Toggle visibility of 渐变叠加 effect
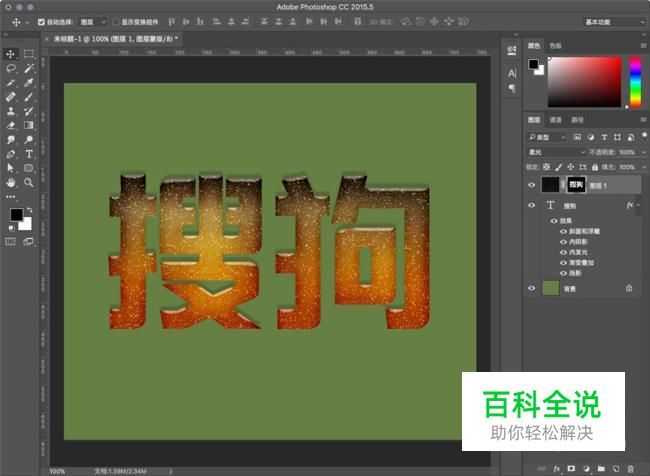Viewport: 650px width, 476px height. [563, 262]
